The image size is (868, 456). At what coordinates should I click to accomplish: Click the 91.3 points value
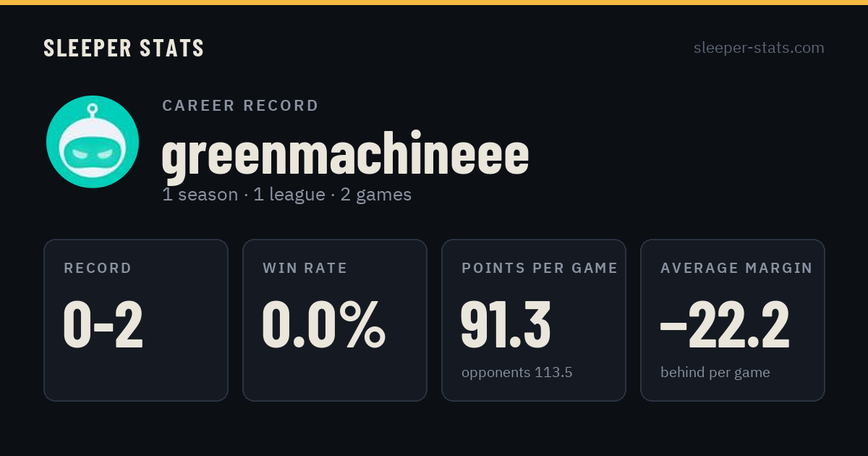506,324
